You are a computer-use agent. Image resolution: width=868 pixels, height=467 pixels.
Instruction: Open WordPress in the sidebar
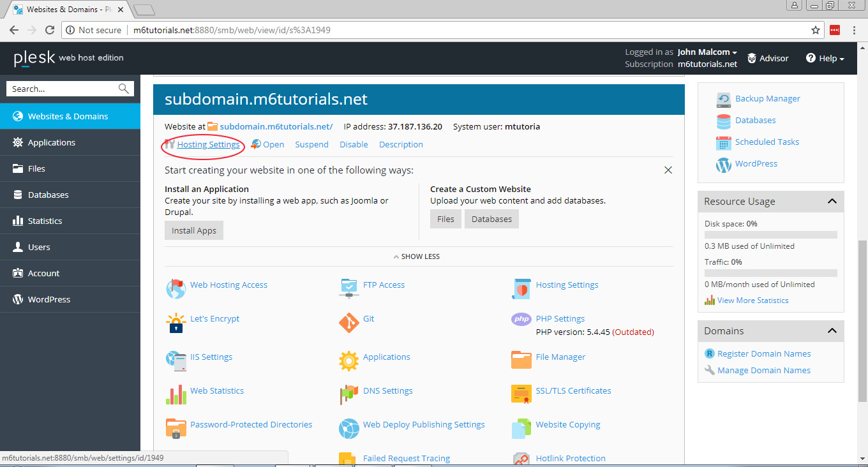coord(70,299)
